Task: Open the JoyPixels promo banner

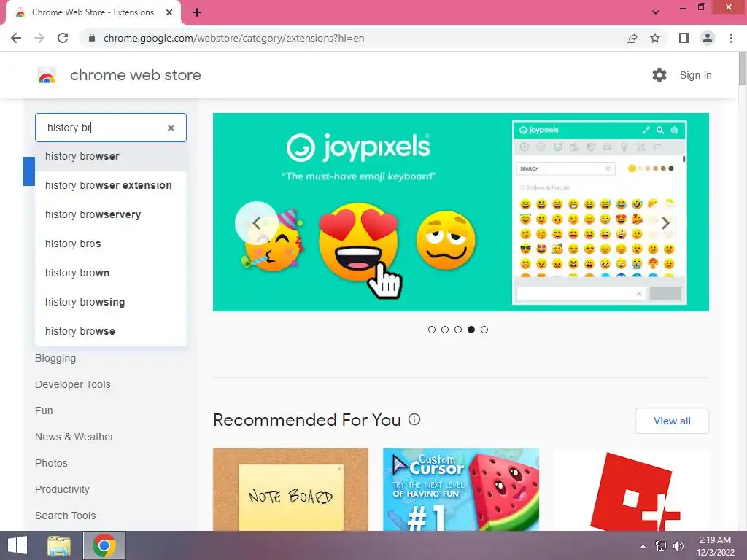Action: 461,212
